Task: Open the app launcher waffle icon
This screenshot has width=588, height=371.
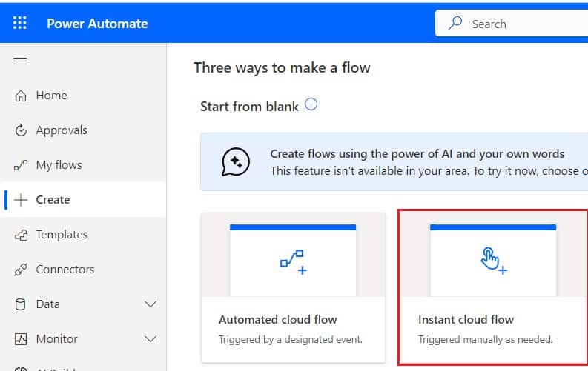Action: 19,23
